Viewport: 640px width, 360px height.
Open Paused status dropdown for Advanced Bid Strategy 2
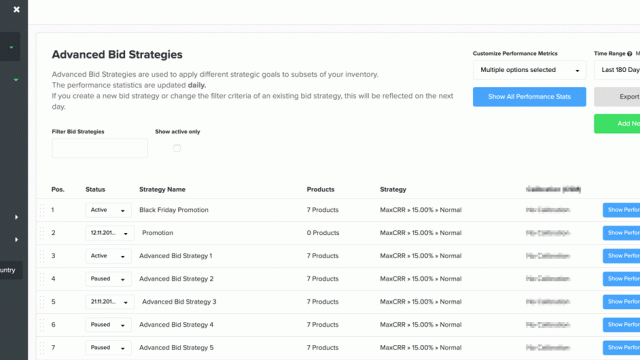pos(108,279)
